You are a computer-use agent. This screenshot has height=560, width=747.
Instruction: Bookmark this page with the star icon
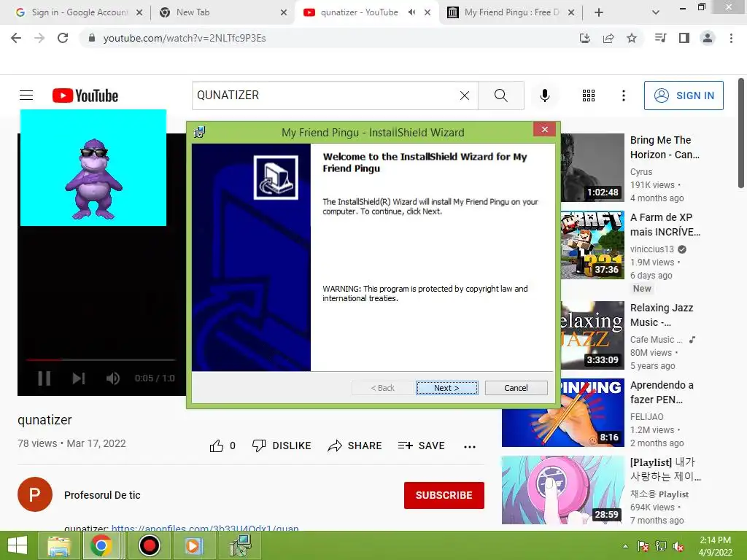pyautogui.click(x=632, y=38)
